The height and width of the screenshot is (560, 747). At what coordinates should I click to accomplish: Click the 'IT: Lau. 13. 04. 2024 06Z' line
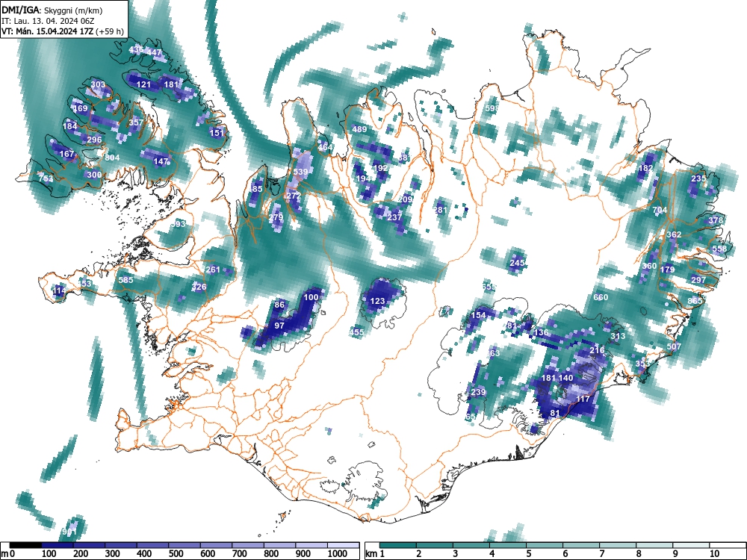click(48, 21)
